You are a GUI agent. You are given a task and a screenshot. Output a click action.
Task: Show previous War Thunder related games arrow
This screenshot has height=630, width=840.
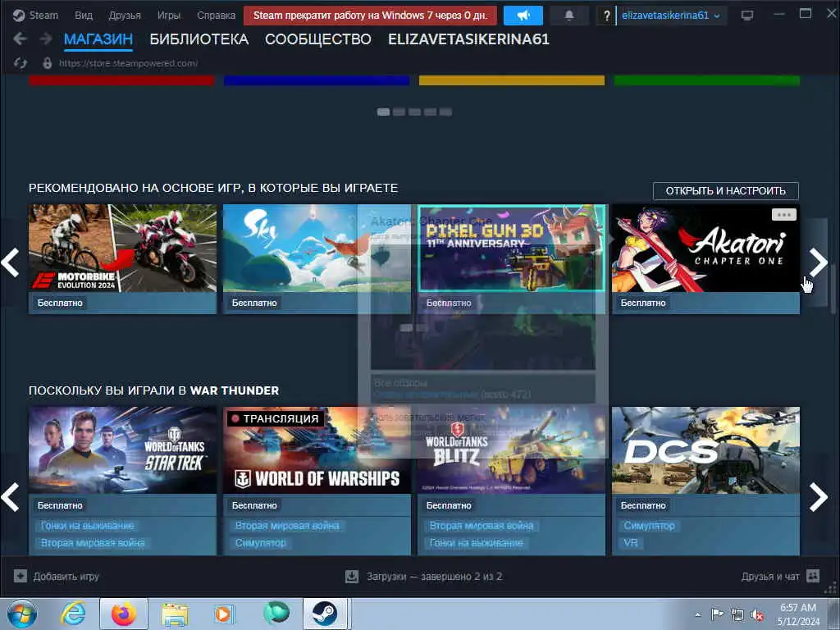[10, 497]
